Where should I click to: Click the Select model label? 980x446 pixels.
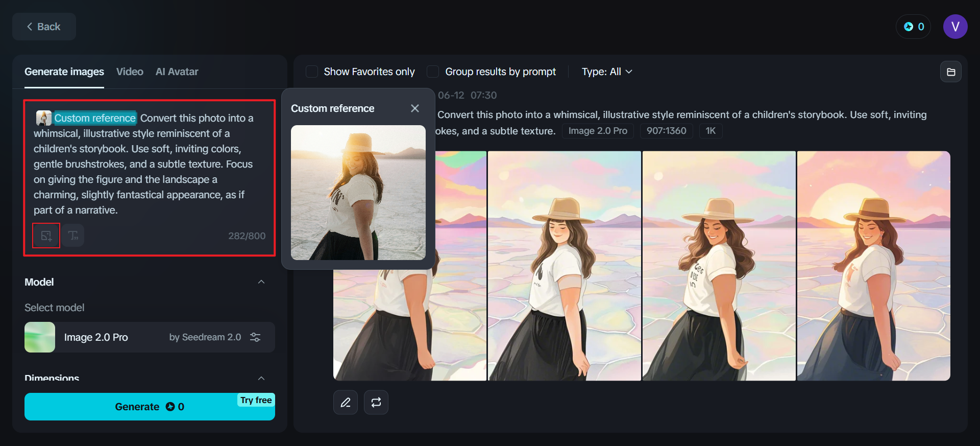(55, 308)
